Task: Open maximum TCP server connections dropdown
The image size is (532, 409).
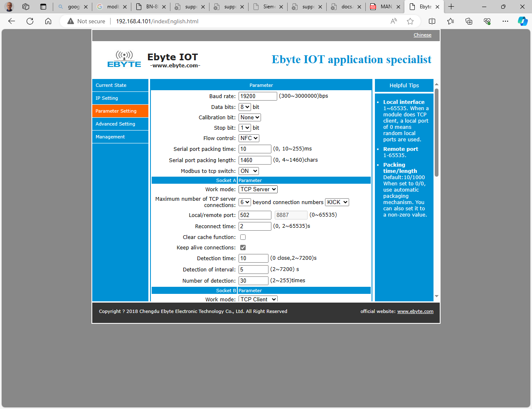Action: coord(245,202)
